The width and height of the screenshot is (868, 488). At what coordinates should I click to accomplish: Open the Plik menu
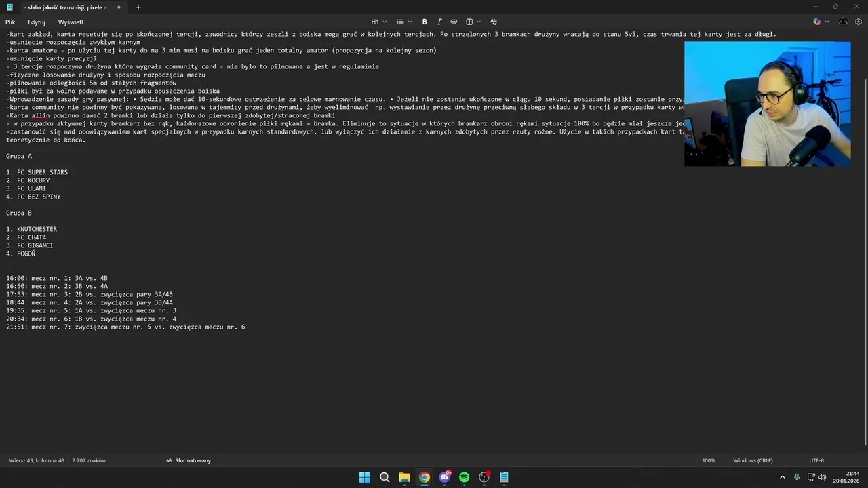click(x=10, y=22)
